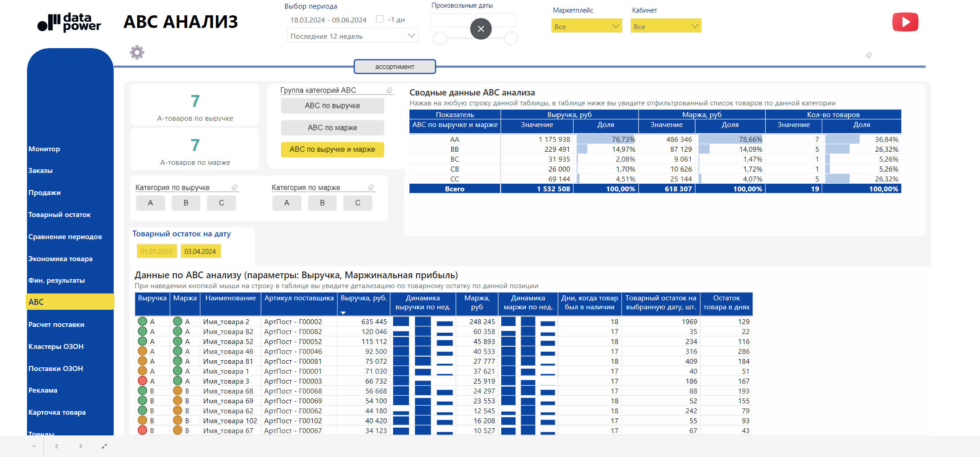The height and width of the screenshot is (457, 980).
Task: Open Товарный остаток in sidebar
Action: (x=59, y=215)
